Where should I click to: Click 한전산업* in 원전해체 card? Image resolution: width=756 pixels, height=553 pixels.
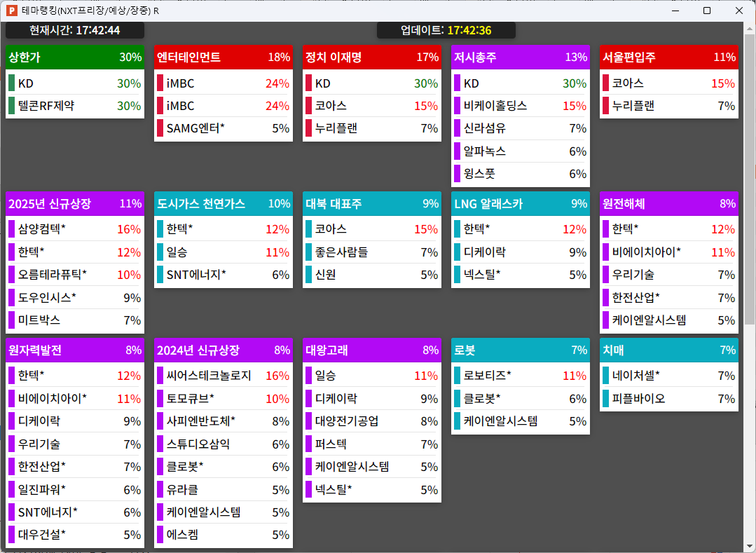pos(668,298)
